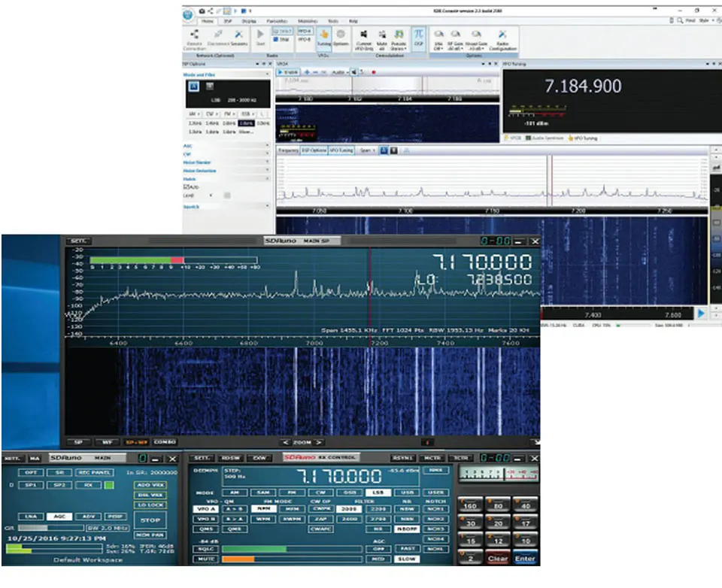The image size is (722, 588).
Task: Click the Current VFO Only speaker icon
Action: [363, 34]
